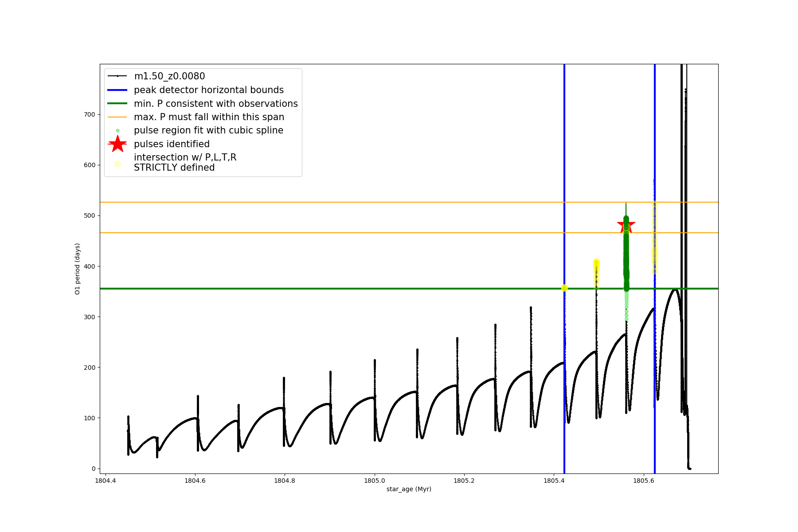Click the pale yellow circle legend marker

click(x=117, y=164)
